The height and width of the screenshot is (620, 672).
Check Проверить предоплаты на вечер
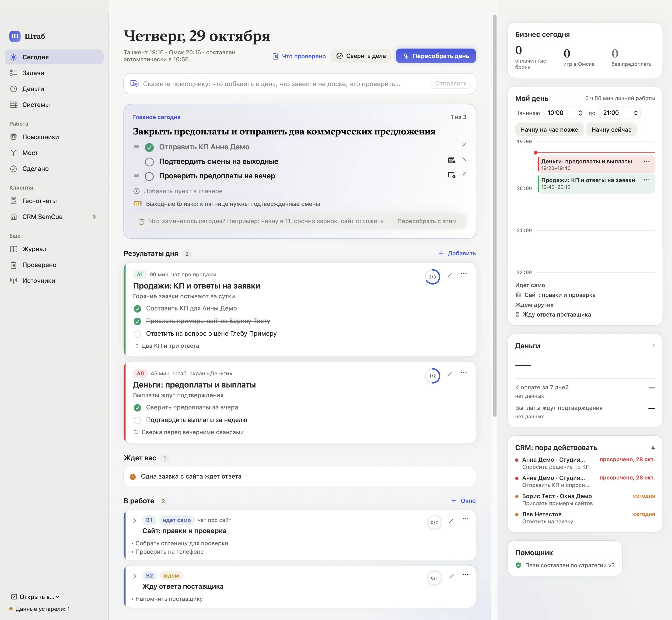click(x=149, y=176)
